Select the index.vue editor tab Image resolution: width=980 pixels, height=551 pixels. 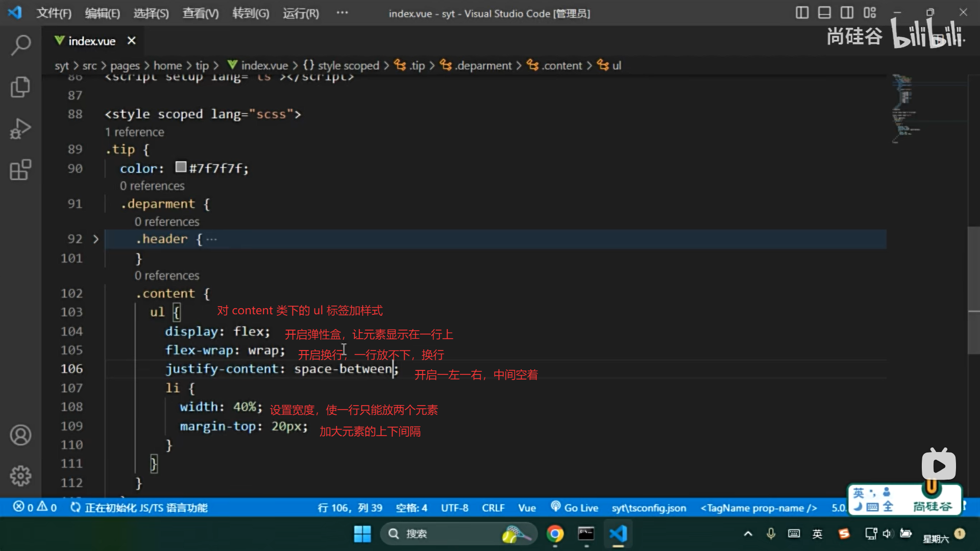coord(91,41)
